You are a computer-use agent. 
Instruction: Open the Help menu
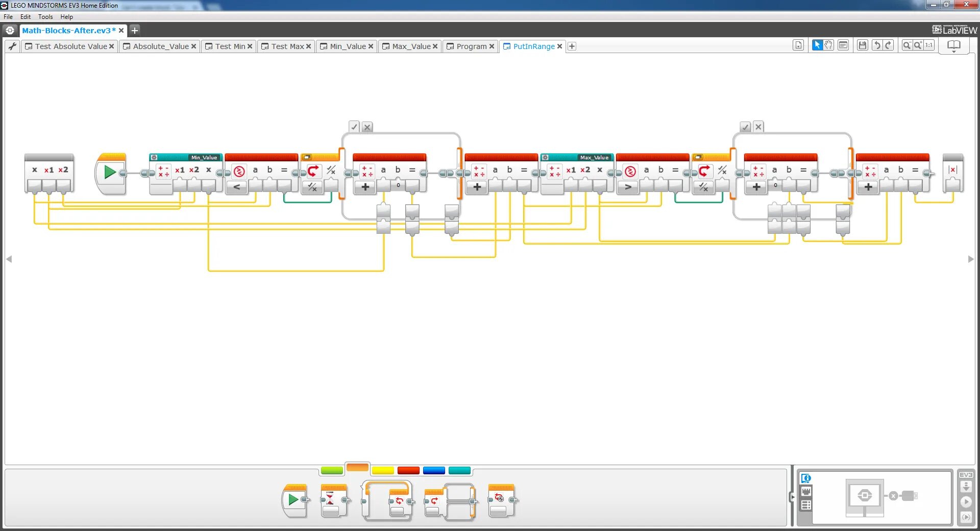click(67, 17)
